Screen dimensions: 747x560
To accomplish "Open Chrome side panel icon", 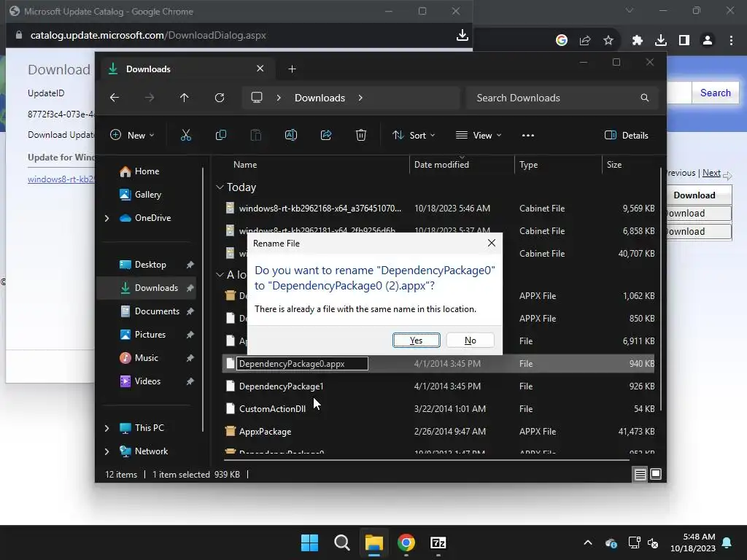I will (x=684, y=41).
